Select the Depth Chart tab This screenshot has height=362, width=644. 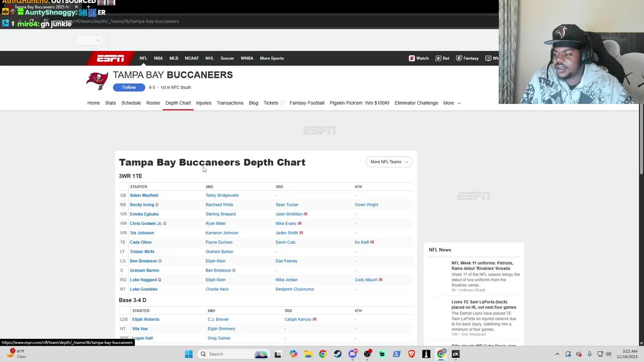pyautogui.click(x=178, y=103)
